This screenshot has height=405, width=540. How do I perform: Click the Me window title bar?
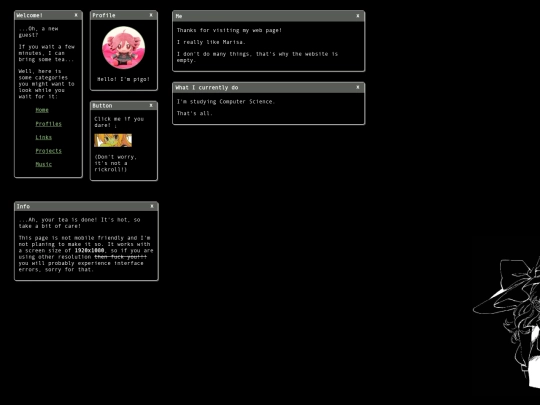(268, 16)
